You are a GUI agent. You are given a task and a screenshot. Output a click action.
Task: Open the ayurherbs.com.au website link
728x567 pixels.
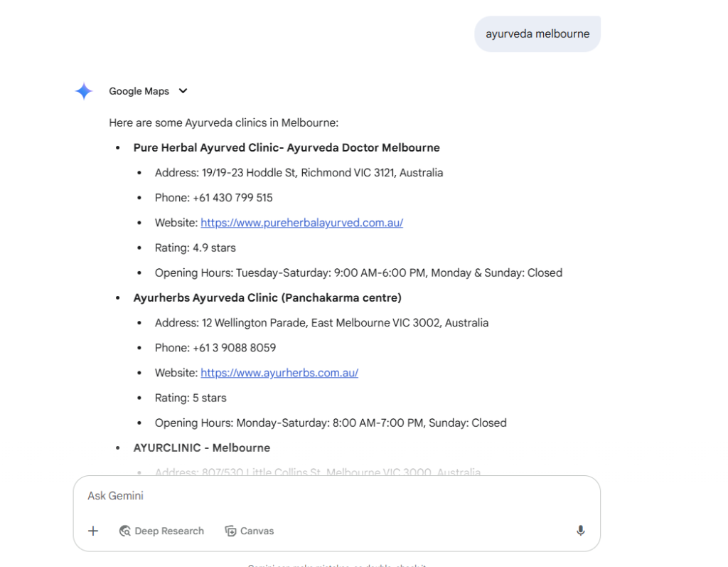click(279, 373)
